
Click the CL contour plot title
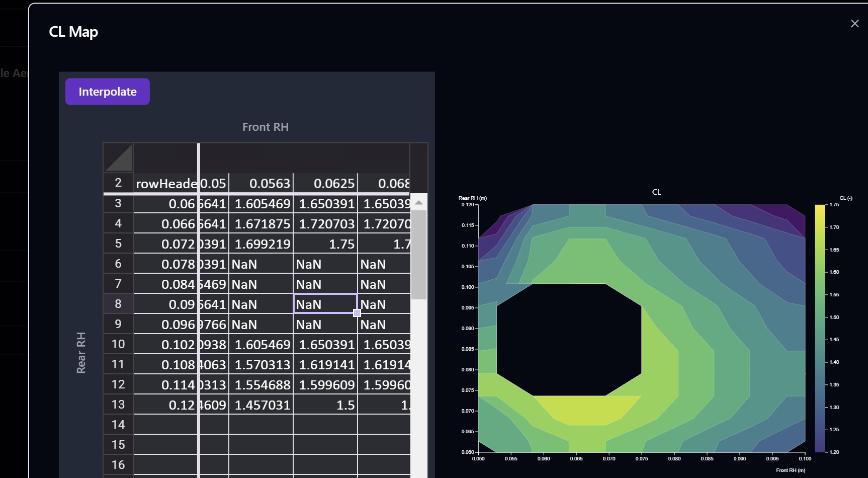656,192
